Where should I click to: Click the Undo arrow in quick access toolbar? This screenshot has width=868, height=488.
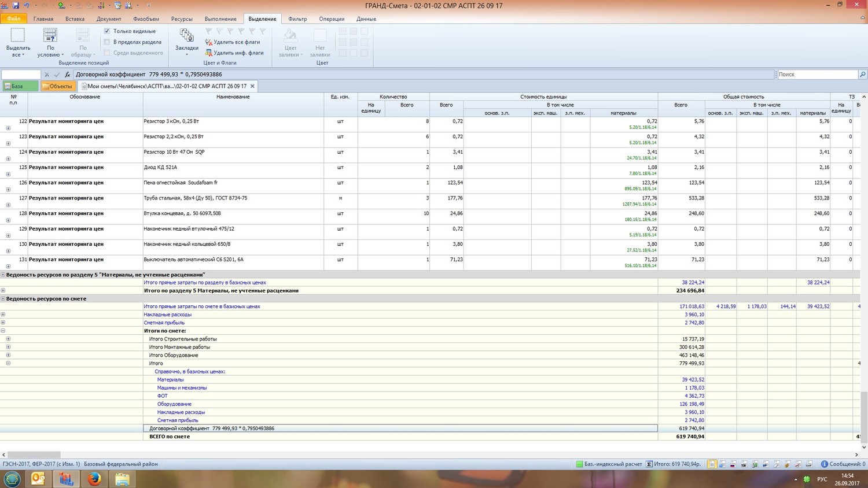[26, 5]
